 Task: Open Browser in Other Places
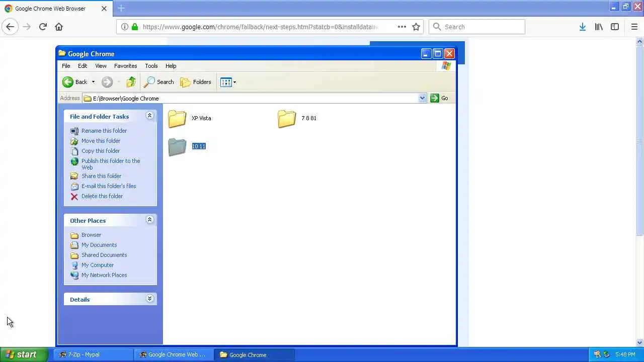[x=91, y=235]
